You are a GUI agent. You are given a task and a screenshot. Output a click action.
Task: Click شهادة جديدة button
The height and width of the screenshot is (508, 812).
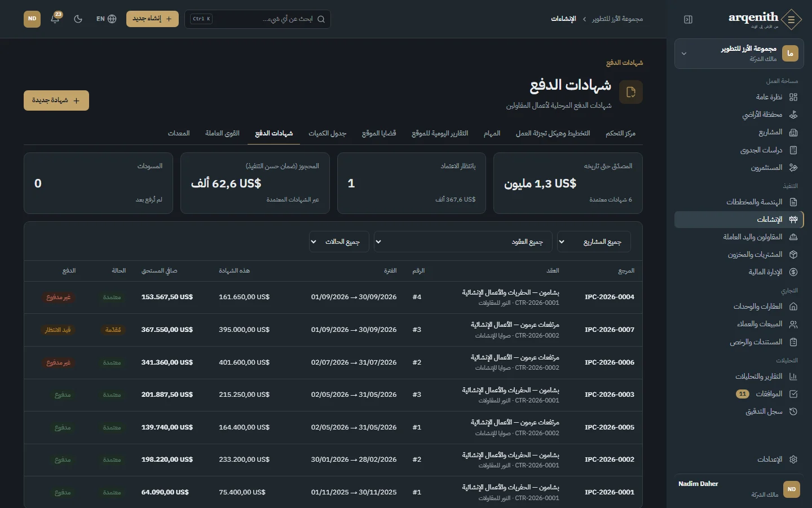point(56,100)
